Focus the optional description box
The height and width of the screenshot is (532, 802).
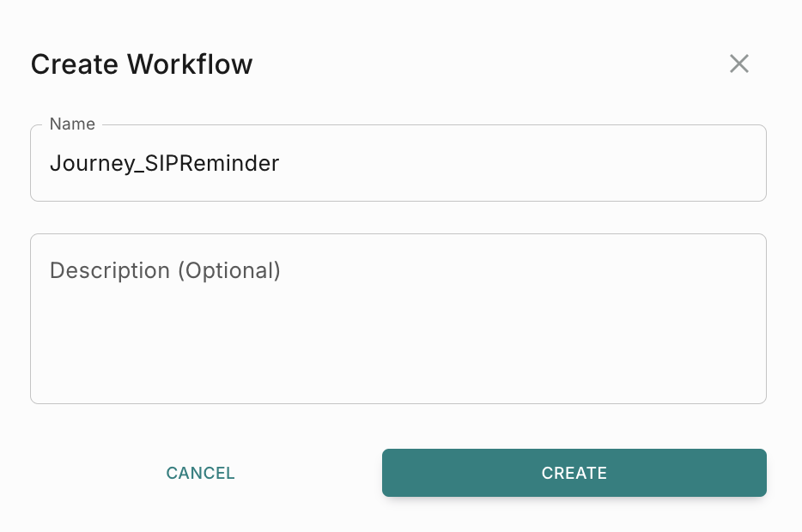398,318
